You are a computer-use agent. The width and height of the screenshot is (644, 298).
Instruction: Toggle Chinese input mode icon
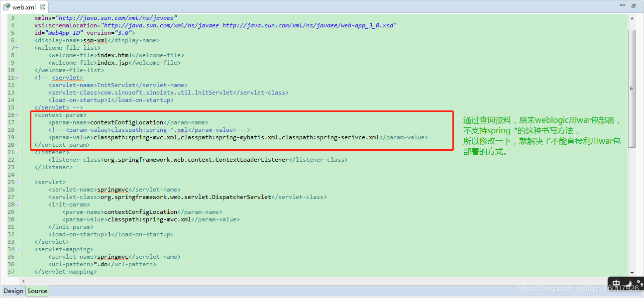tap(616, 284)
